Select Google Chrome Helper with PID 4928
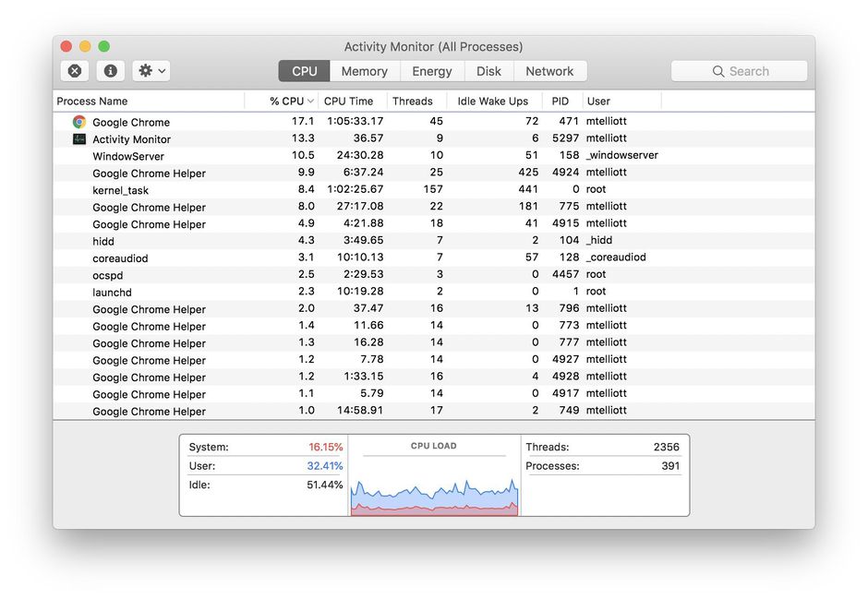The height and width of the screenshot is (599, 868). tap(434, 377)
